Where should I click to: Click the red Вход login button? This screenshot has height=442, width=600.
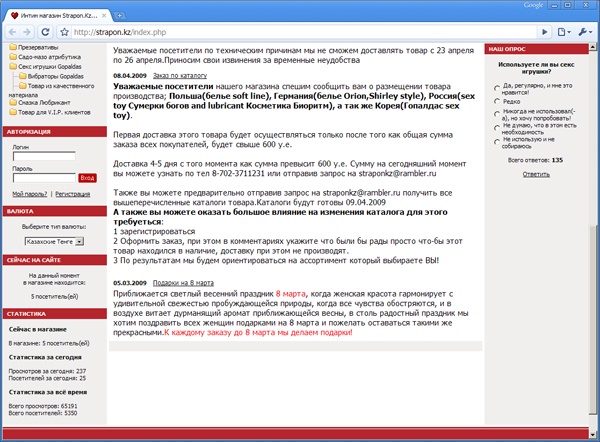point(87,178)
